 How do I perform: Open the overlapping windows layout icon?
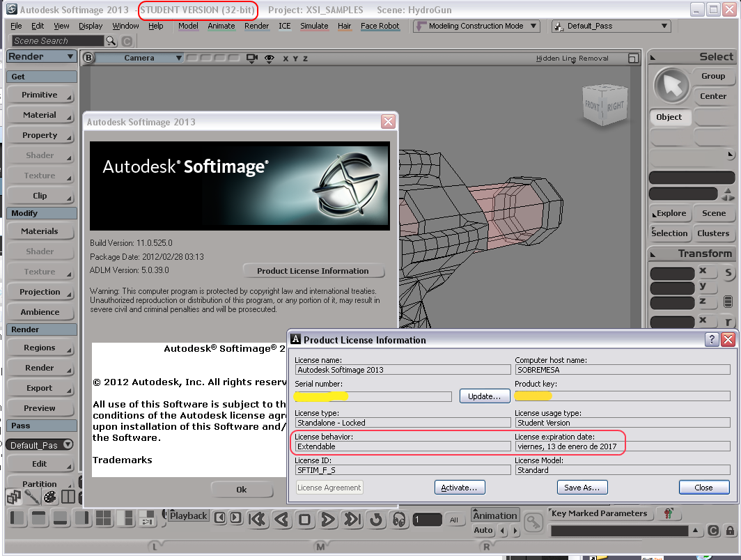click(14, 497)
